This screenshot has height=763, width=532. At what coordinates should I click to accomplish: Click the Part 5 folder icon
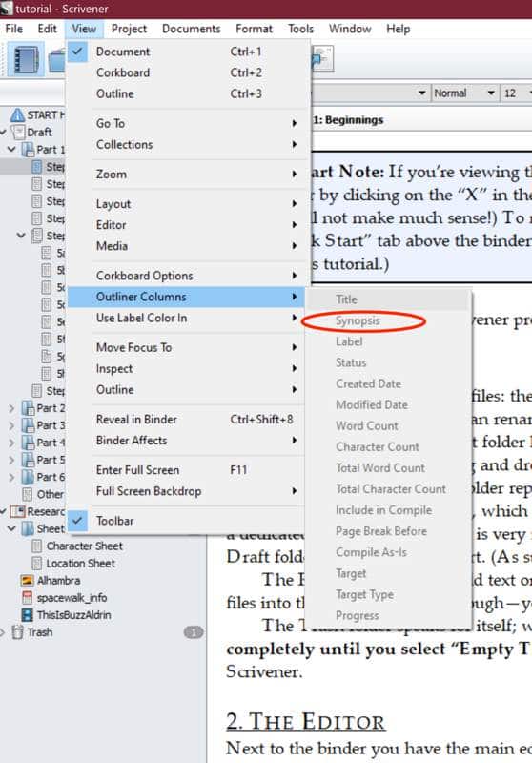[x=28, y=460]
